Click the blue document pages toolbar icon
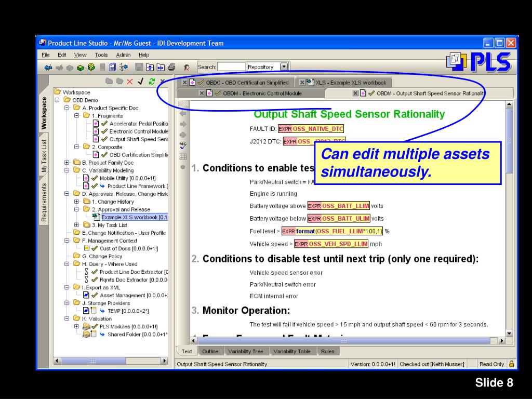Screen dimensions: 532x399 pos(113,67)
